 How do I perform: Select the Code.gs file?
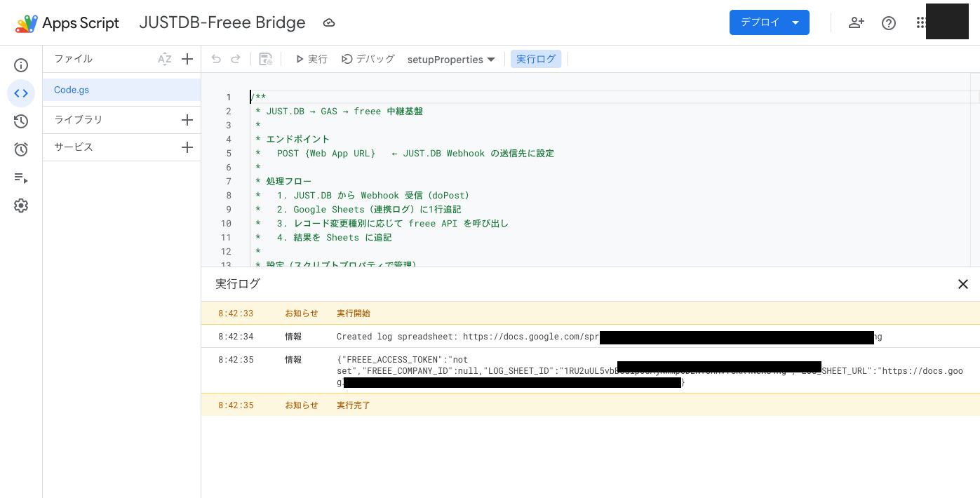(121, 90)
